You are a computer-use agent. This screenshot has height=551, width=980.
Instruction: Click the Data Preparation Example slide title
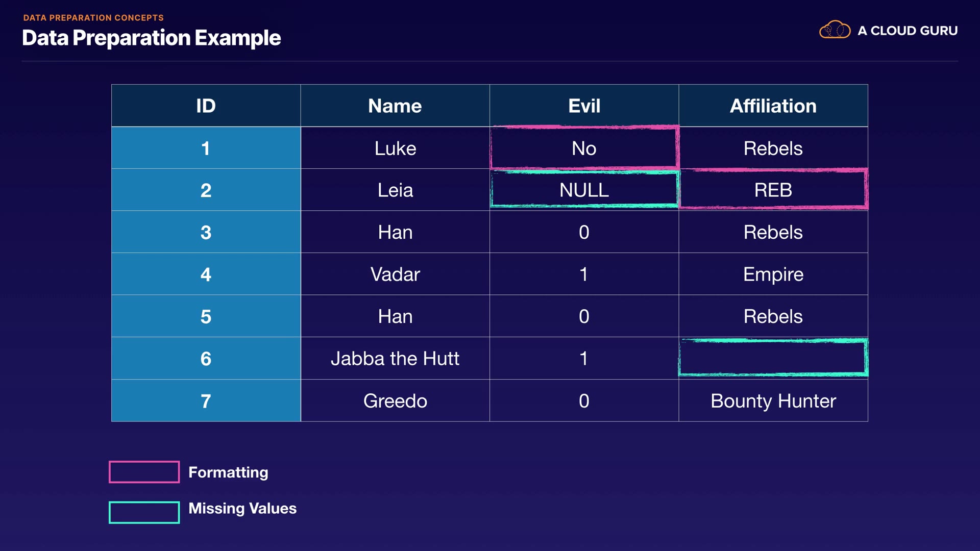(151, 38)
